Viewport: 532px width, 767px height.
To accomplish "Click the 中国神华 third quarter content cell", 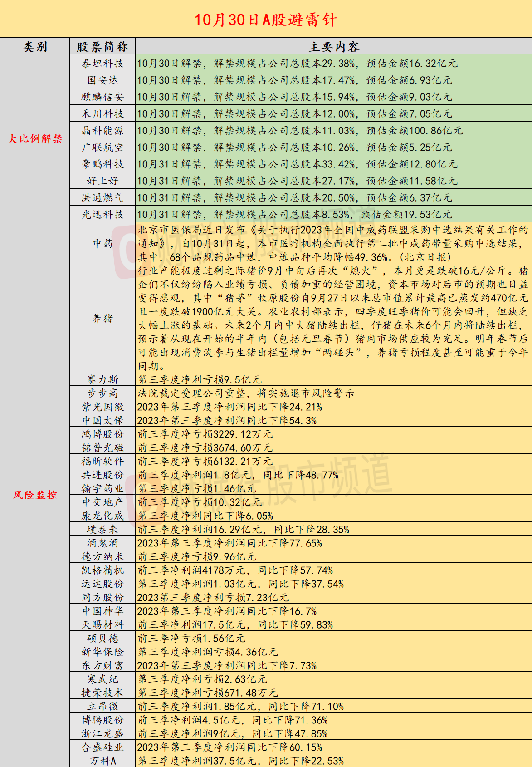I will point(334,611).
